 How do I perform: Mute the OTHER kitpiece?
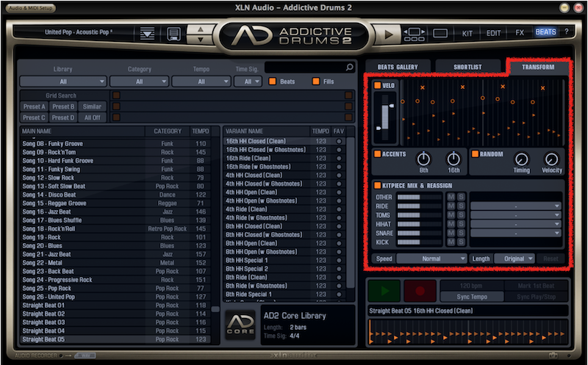451,197
